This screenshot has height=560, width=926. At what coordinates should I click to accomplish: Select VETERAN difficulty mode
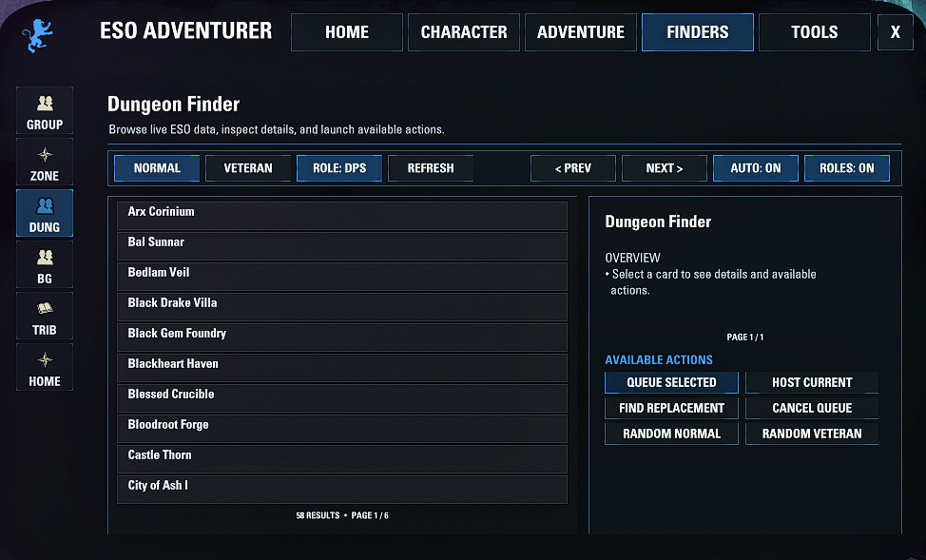coord(248,167)
